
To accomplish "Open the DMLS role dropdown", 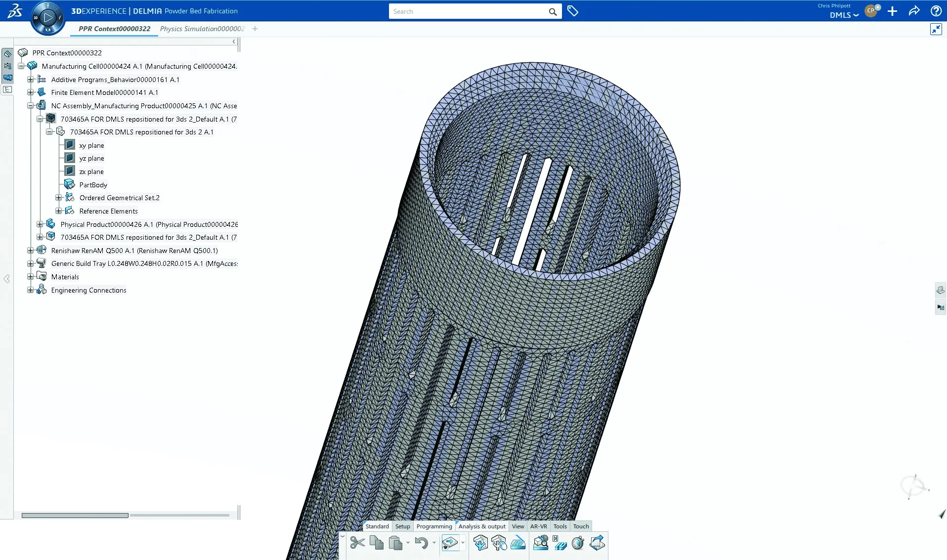I will tap(844, 15).
